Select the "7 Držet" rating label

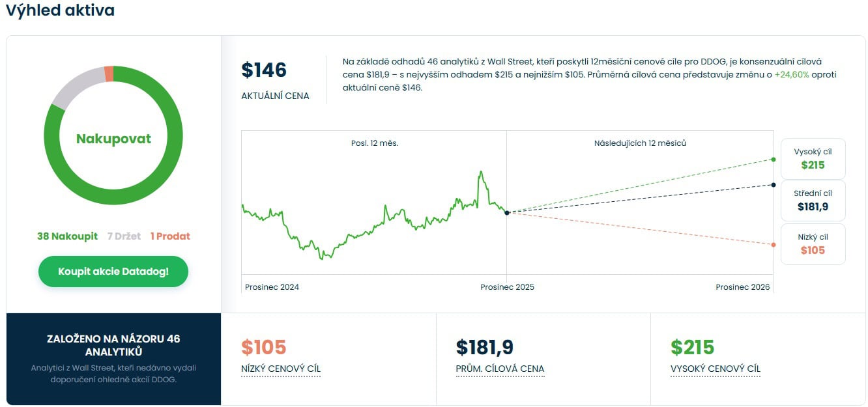click(124, 236)
